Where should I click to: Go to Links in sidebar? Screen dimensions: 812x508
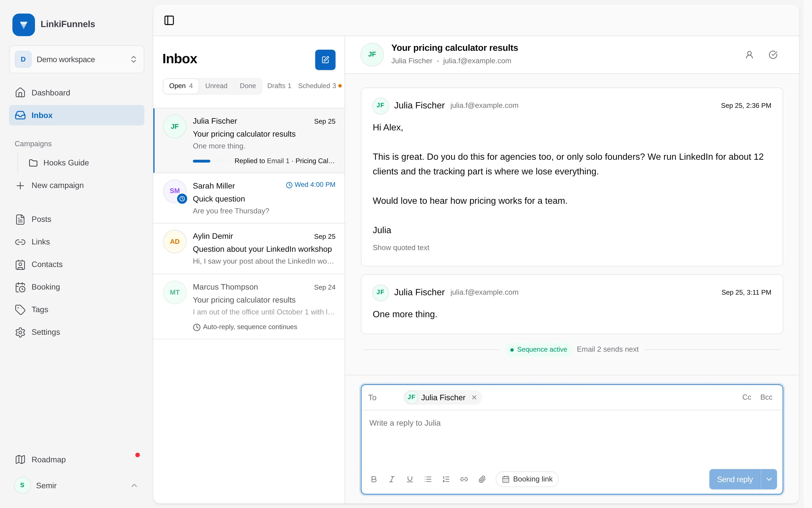click(76, 242)
